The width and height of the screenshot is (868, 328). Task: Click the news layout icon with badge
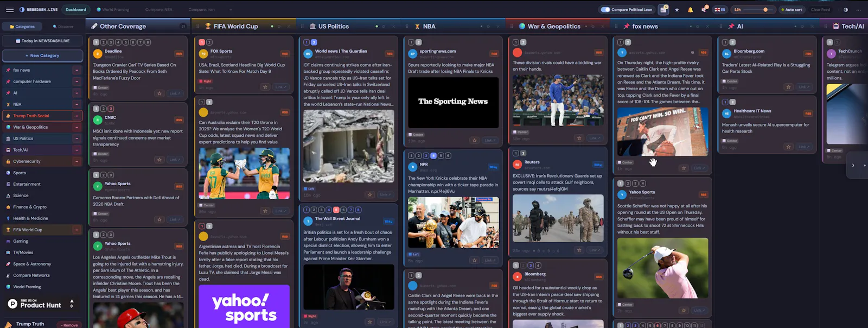[x=663, y=9]
